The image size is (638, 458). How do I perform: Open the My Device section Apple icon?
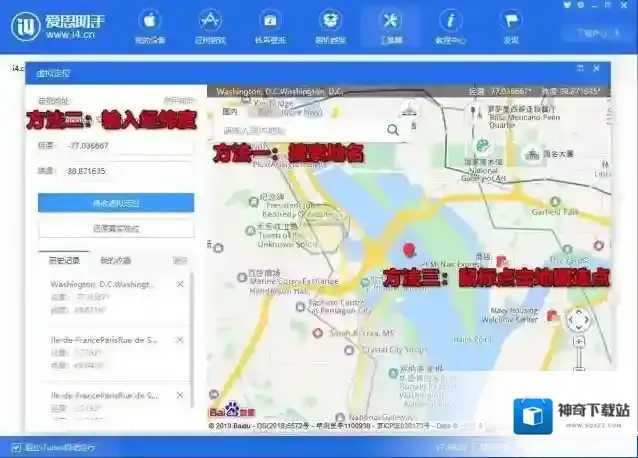(149, 21)
